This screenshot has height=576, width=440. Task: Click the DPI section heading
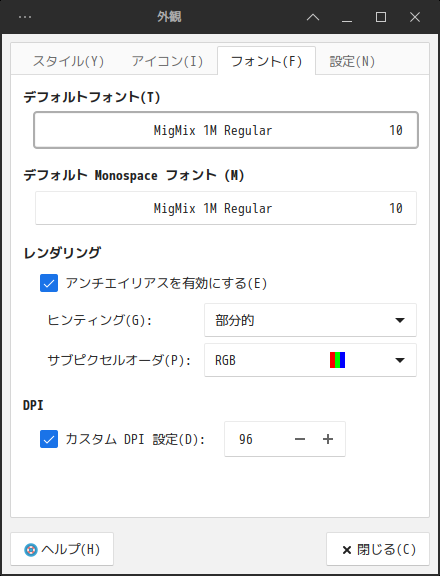click(33, 405)
